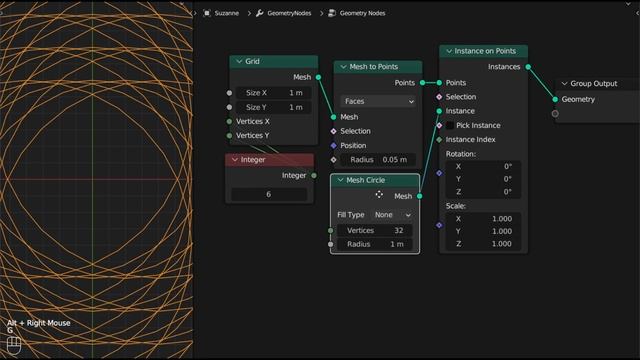Collapse the Mesh Circle node
640x360 pixels.
pos(340,180)
